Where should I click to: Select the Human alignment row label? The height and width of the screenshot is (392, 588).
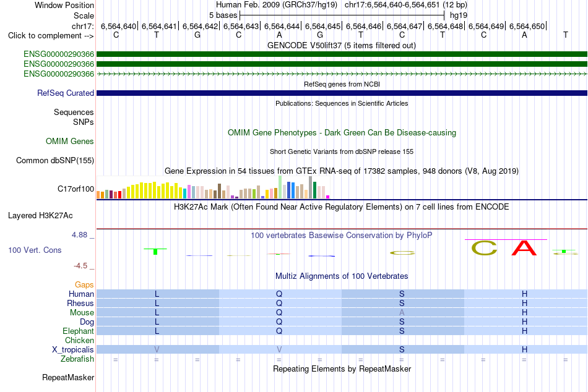tap(81, 294)
